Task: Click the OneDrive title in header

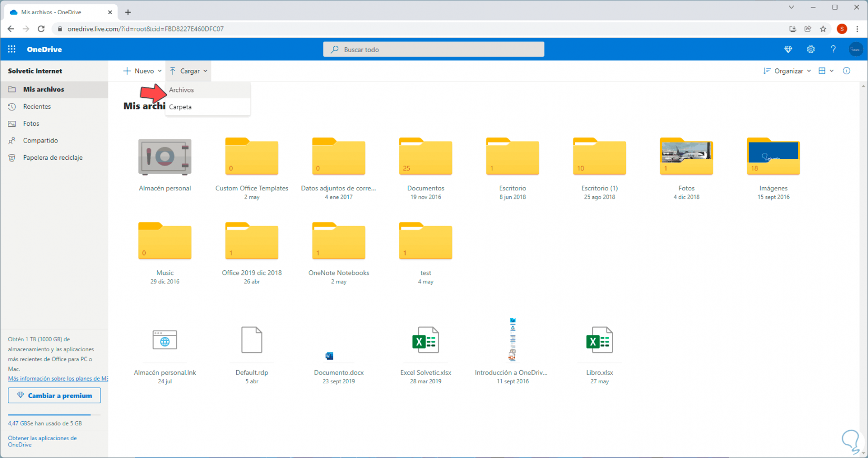Action: click(x=44, y=49)
